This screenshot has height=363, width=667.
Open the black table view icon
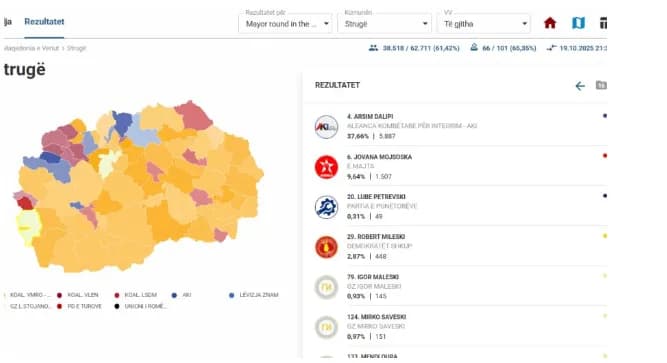coord(603,23)
